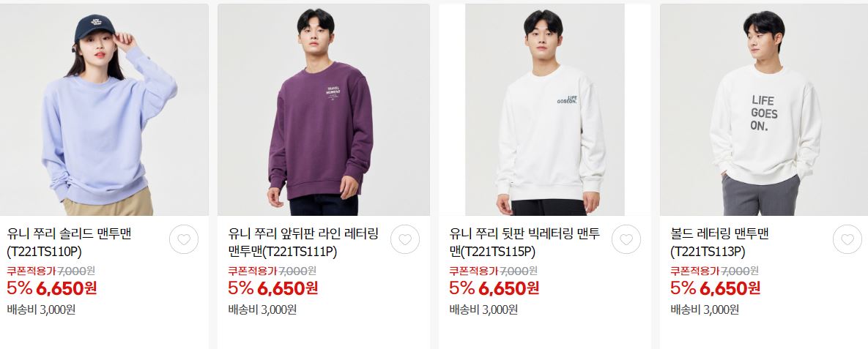868x349 pixels.
Task: Favorite the 앞뒤판 라인 레터링 맨투맨 heart icon
Action: pyautogui.click(x=405, y=239)
